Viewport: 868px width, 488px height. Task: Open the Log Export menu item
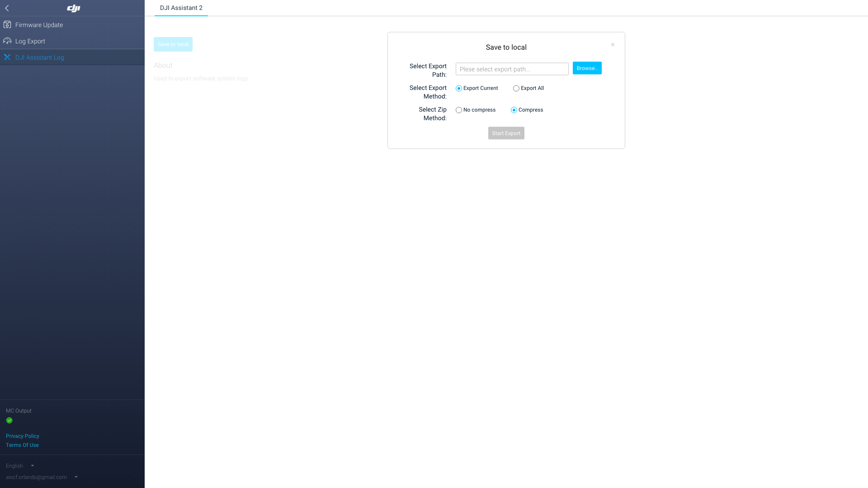click(x=72, y=41)
